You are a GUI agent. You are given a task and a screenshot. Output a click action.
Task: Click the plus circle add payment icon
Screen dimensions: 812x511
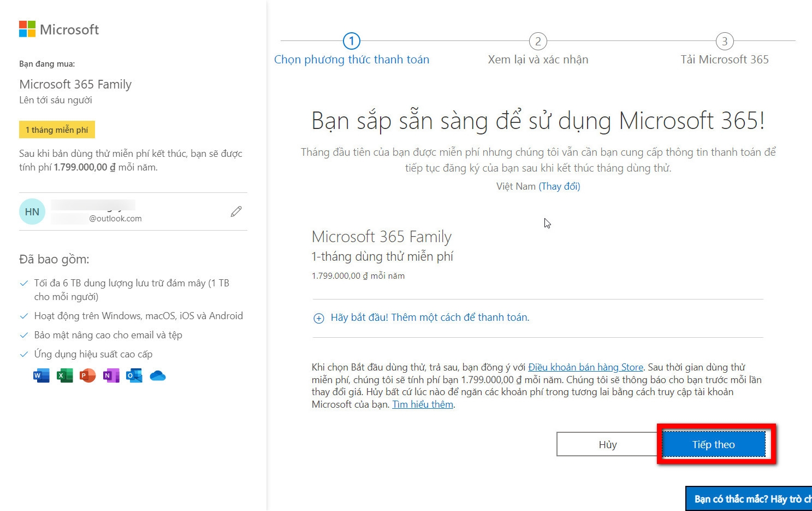click(318, 318)
